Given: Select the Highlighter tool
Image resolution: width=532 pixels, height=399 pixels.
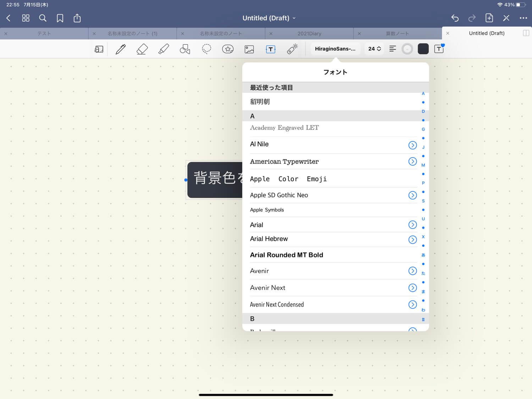Looking at the screenshot, I should [x=164, y=49].
